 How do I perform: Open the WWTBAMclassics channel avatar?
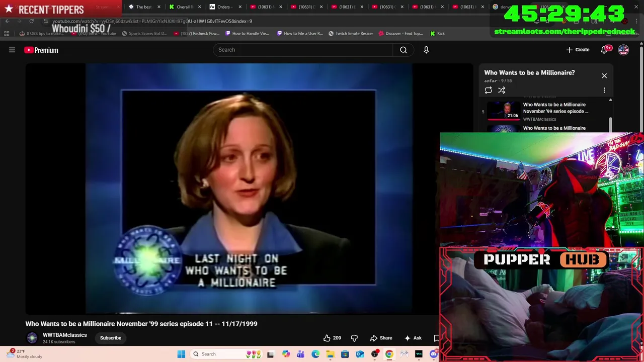click(x=32, y=338)
